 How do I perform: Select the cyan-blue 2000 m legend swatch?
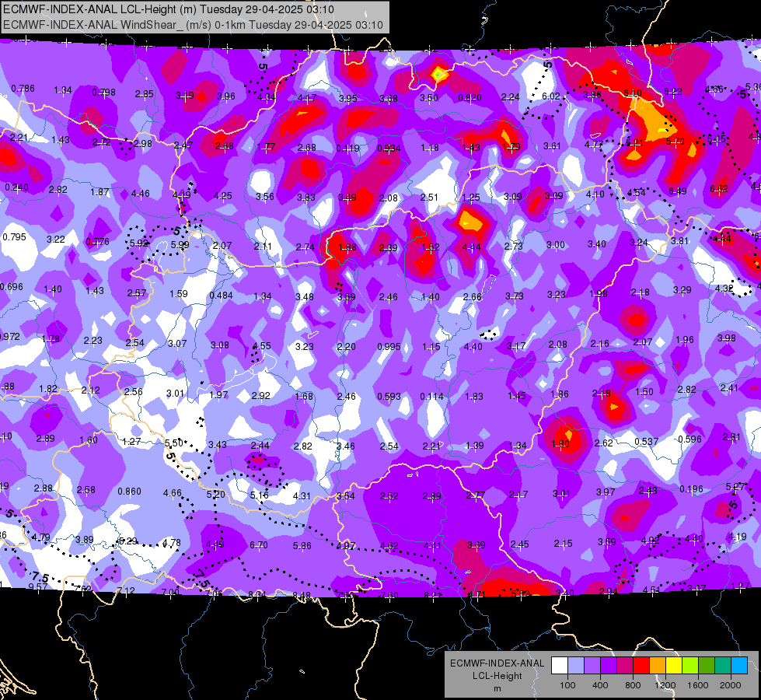739,666
